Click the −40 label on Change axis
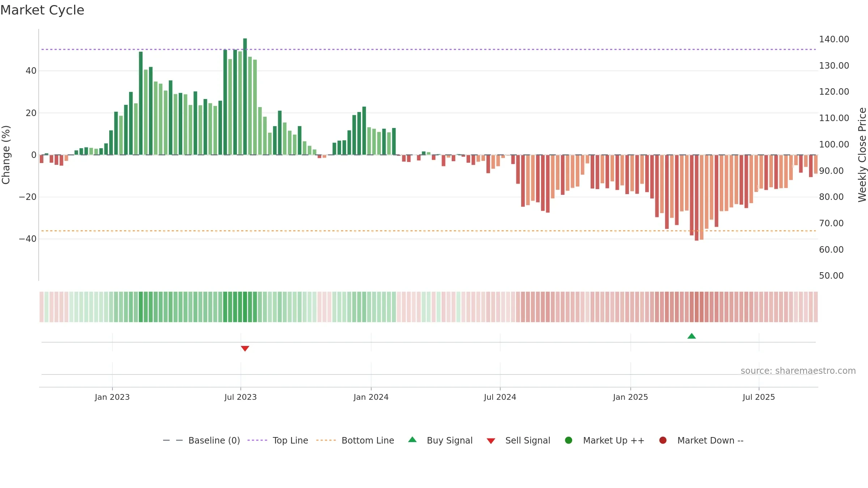 [28, 239]
